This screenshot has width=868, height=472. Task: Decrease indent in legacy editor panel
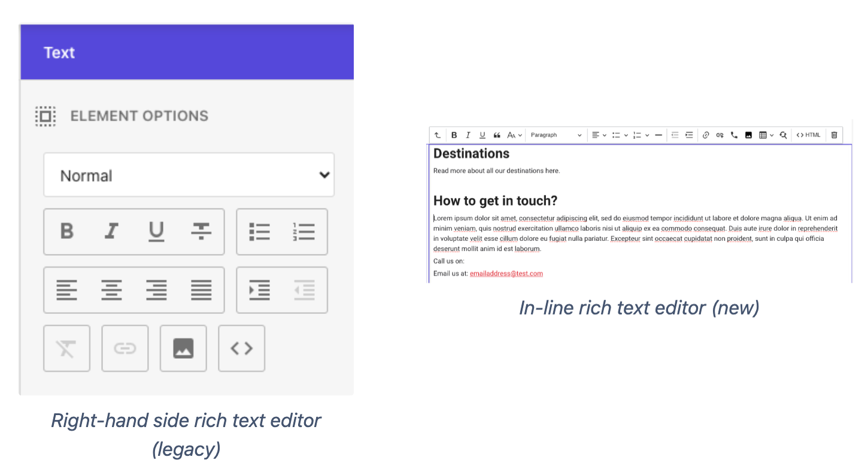[x=304, y=290]
